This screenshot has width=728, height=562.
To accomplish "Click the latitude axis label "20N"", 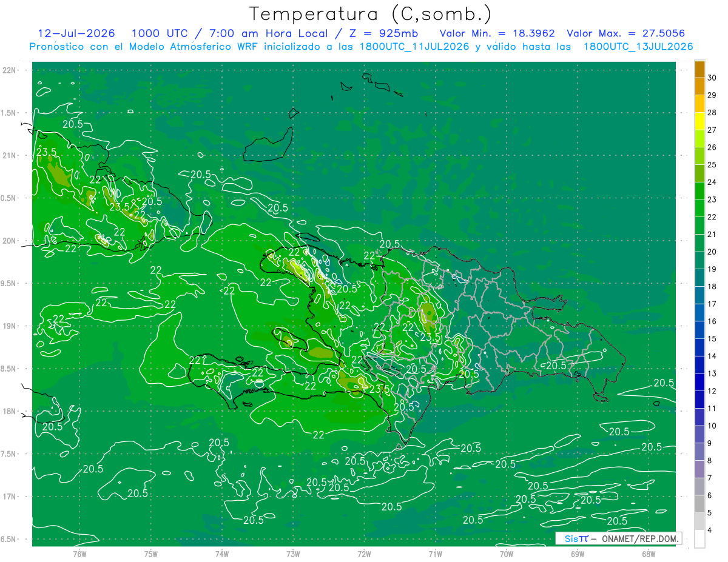I will pyautogui.click(x=10, y=241).
